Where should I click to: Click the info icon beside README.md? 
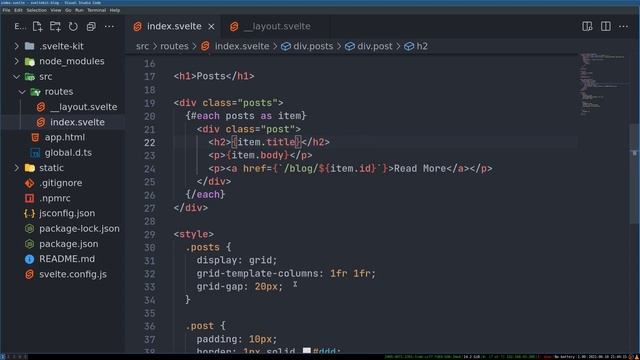pyautogui.click(x=29, y=259)
